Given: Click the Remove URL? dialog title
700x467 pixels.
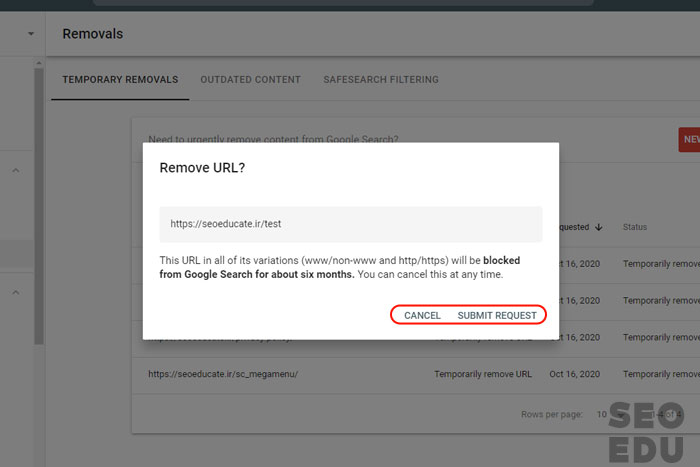Looking at the screenshot, I should click(202, 168).
